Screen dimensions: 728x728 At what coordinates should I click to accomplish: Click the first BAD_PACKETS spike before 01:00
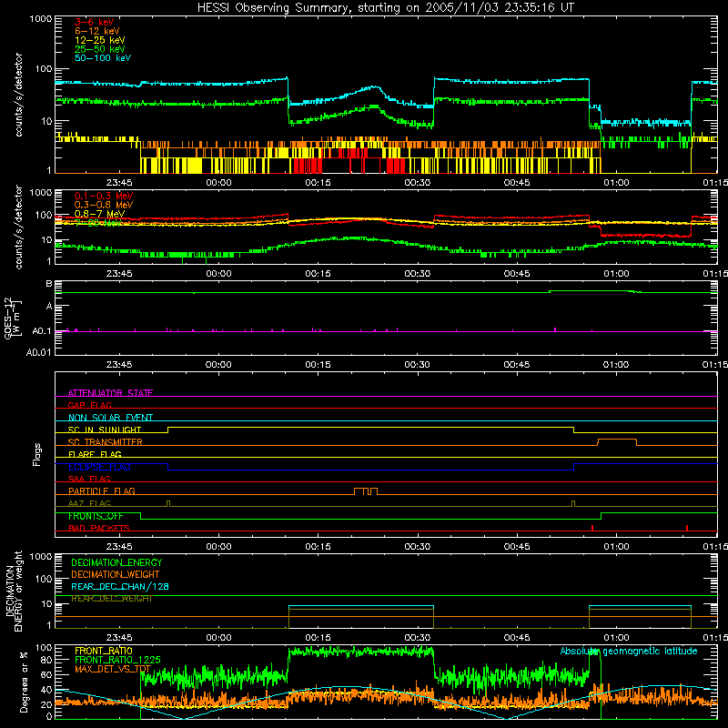tap(592, 528)
